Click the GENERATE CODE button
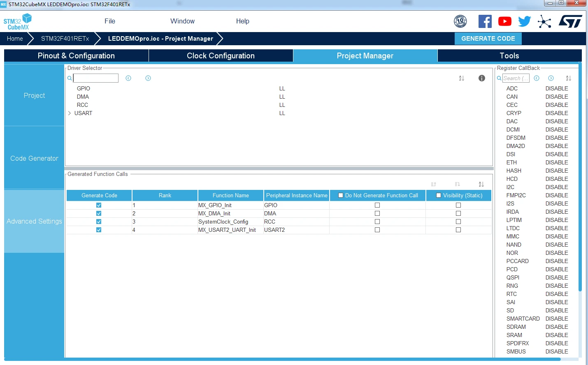Viewport: 588px width, 365px height. [x=488, y=39]
